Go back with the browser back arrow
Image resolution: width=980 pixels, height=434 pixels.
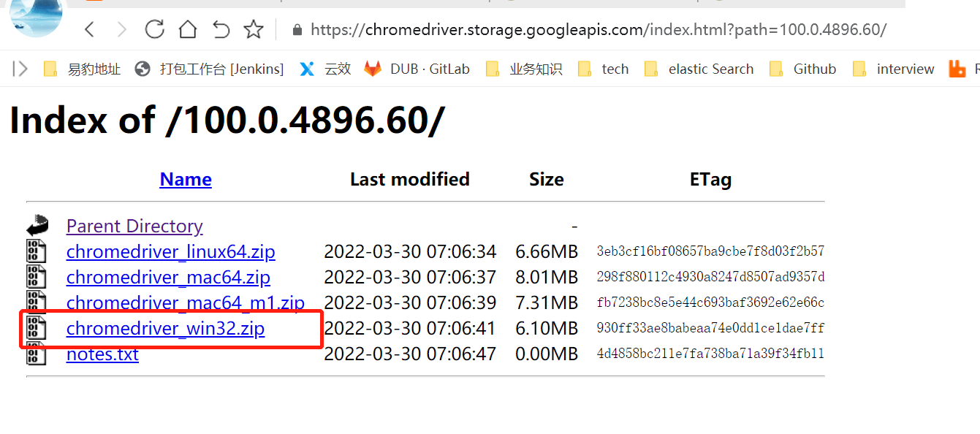89,29
